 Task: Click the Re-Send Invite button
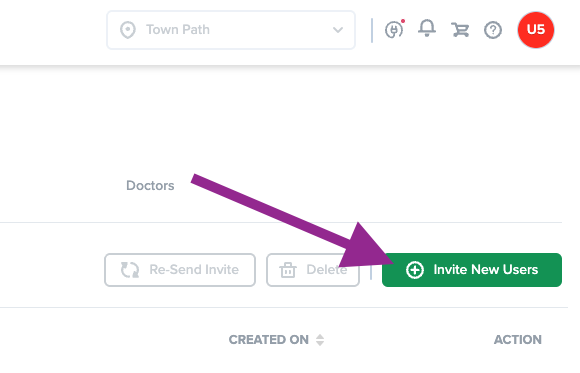180,270
